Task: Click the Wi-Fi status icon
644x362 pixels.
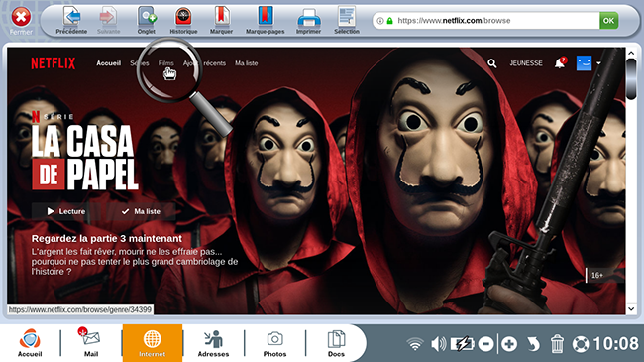Action: point(415,344)
